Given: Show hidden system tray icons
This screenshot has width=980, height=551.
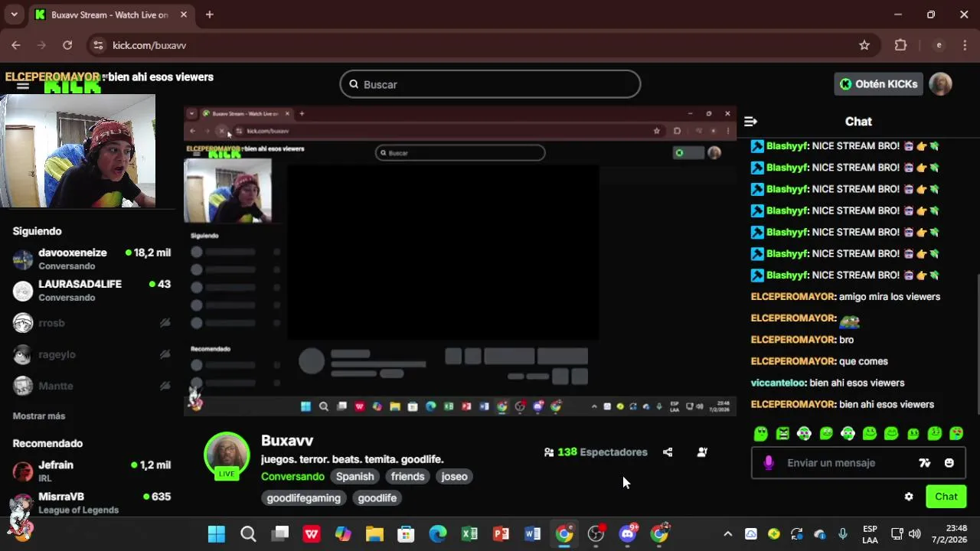Looking at the screenshot, I should coord(727,533).
